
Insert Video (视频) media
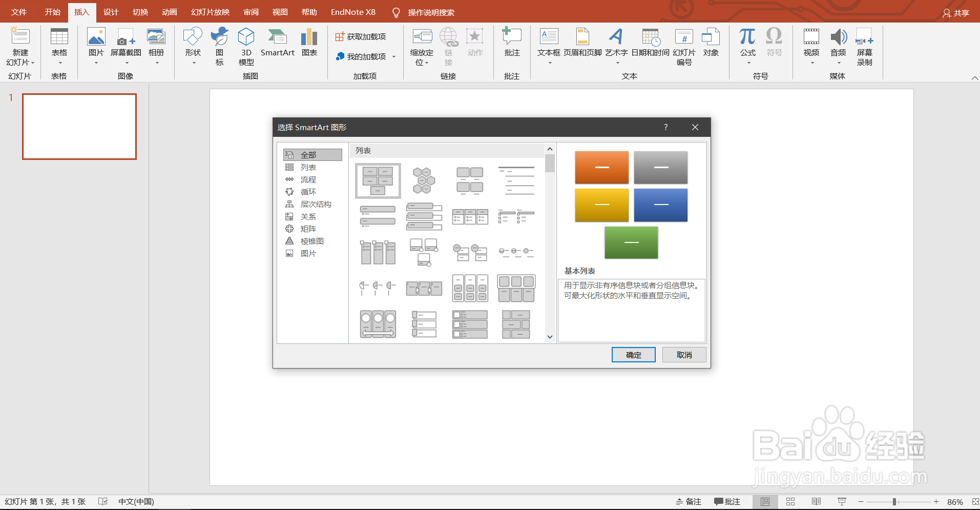point(811,37)
